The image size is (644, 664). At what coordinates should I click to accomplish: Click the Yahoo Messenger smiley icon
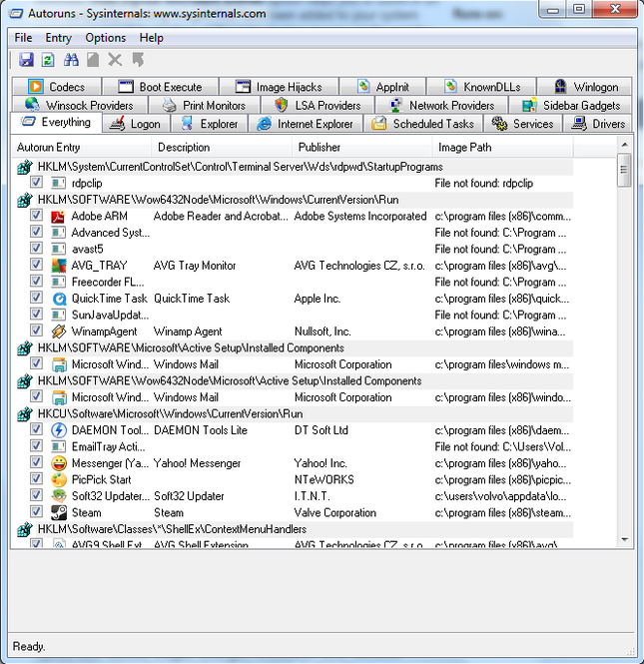point(59,463)
